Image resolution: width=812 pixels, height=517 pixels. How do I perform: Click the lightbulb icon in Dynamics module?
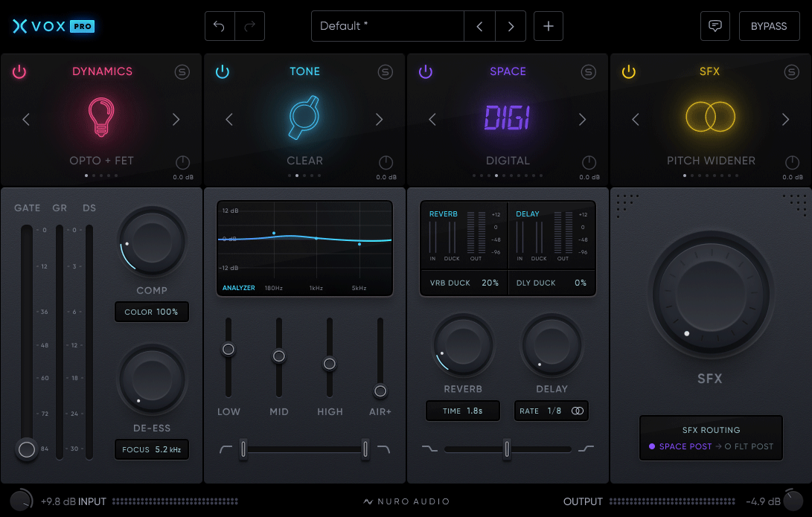(101, 117)
